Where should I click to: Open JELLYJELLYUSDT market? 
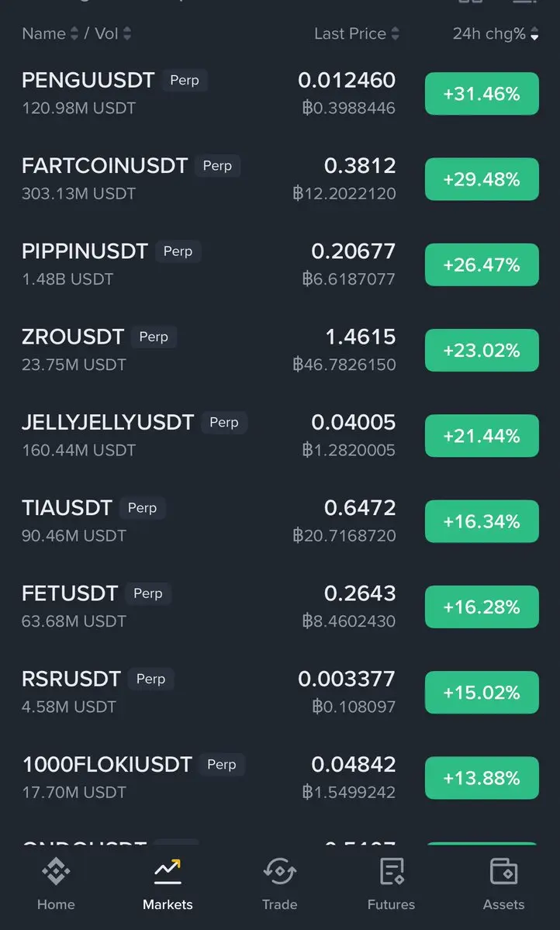pos(280,436)
